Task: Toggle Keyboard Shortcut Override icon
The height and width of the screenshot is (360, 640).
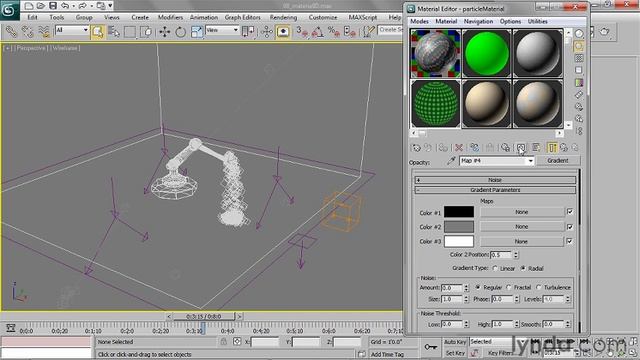Action: (283, 32)
